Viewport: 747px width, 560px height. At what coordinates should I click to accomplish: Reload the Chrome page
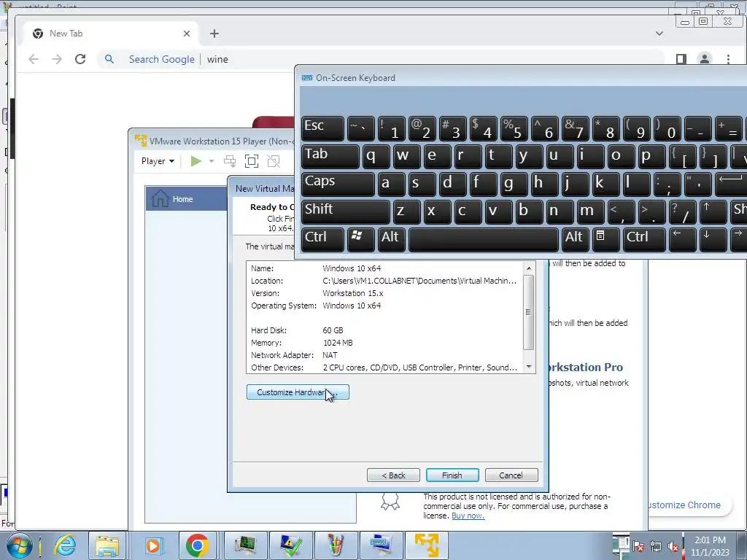tap(80, 59)
